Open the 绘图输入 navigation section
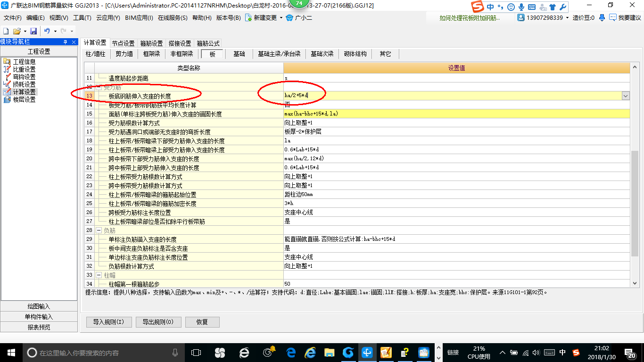The height and width of the screenshot is (362, 644). point(39,306)
